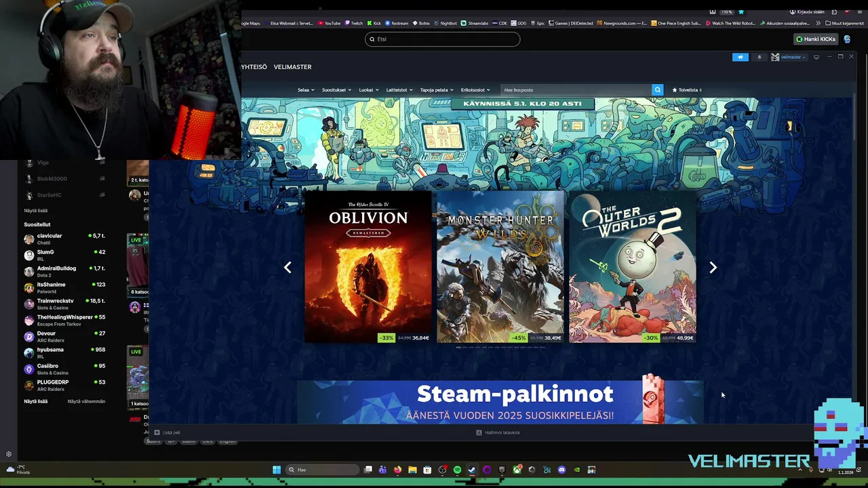Switch to the YHTEISÖ Steam tab

point(254,66)
